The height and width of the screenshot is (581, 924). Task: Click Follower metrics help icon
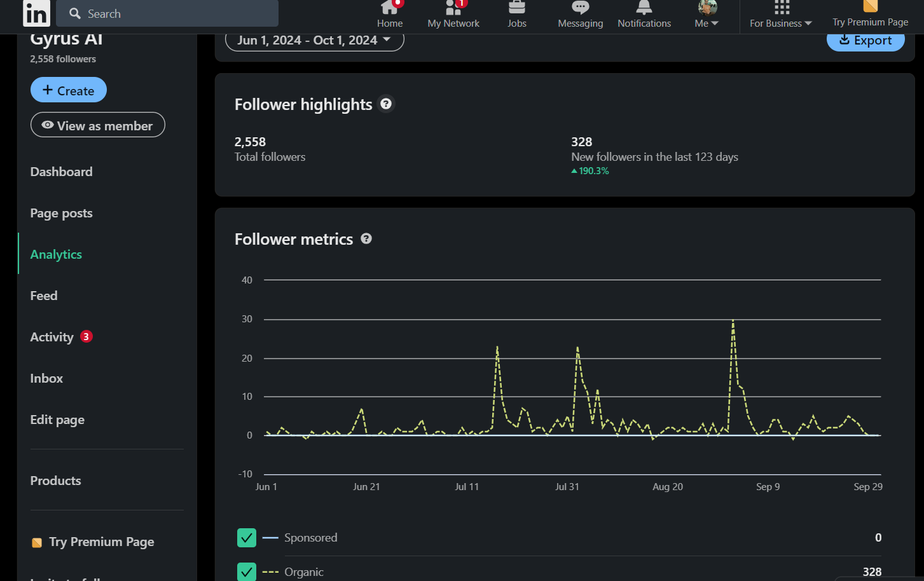[366, 238]
